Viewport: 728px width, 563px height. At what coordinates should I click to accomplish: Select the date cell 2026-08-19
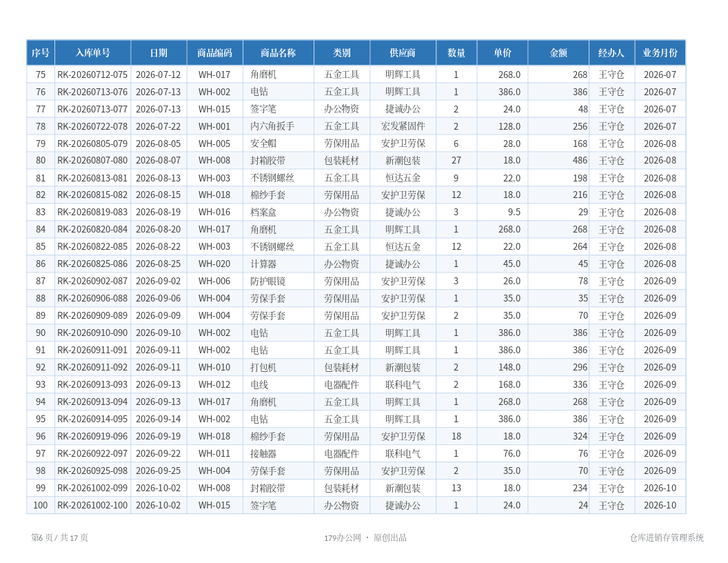coord(159,213)
